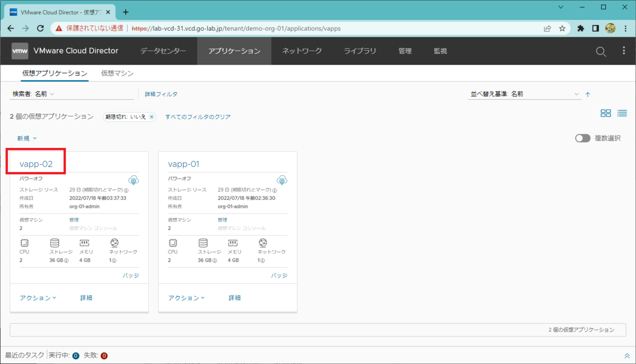Click memory icon on vapp-01 card

pos(232,243)
